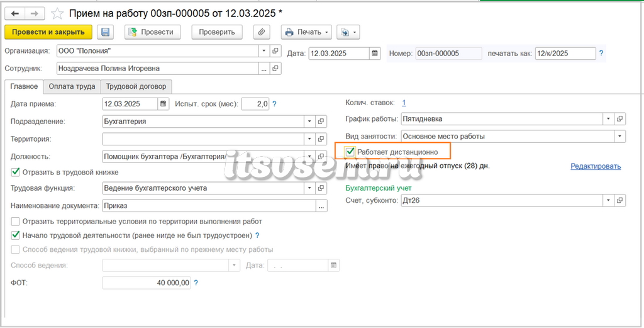Switch to Оплата труда tab
644x328 pixels.
coord(72,87)
